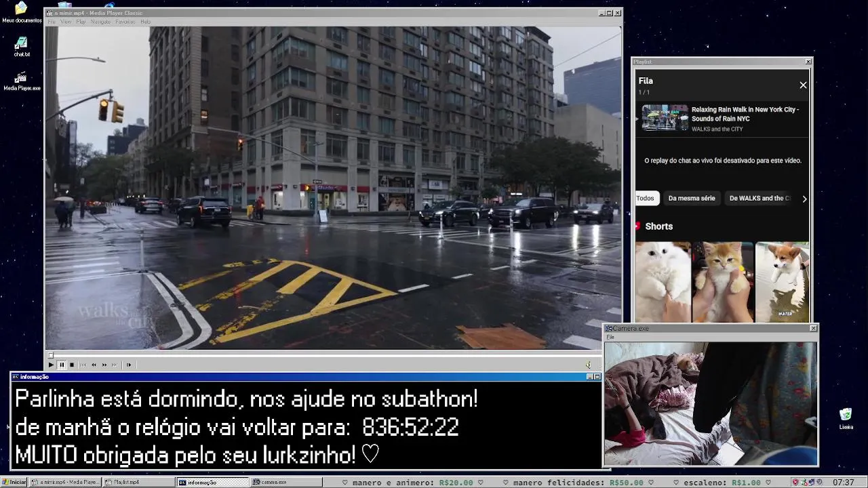This screenshot has width=868, height=488.
Task: Pause the video in Media Player Classic
Action: click(61, 365)
